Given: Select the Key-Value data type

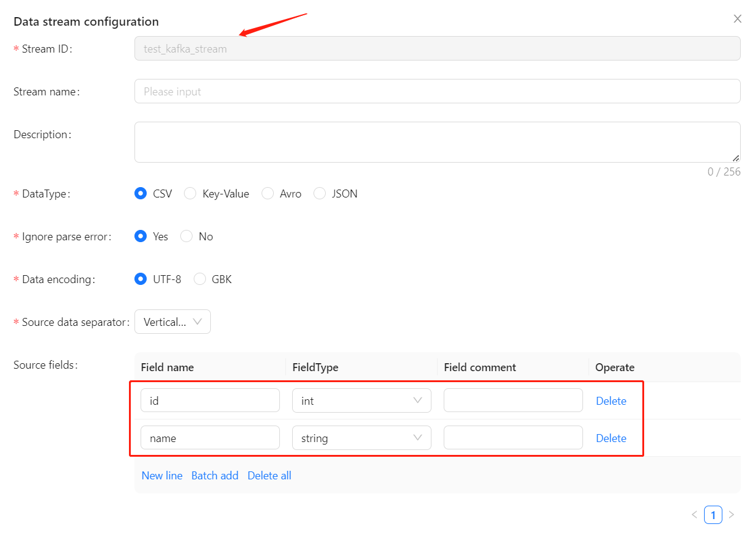Looking at the screenshot, I should (191, 194).
